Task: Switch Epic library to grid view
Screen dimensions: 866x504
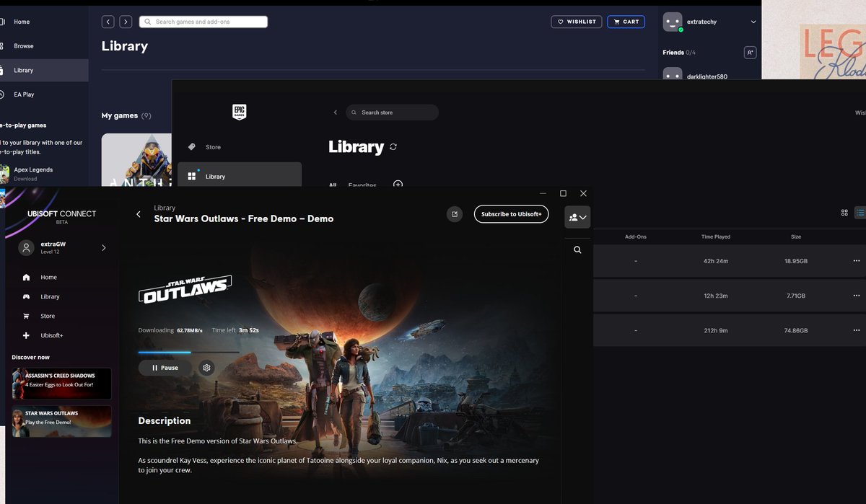Action: coord(845,213)
